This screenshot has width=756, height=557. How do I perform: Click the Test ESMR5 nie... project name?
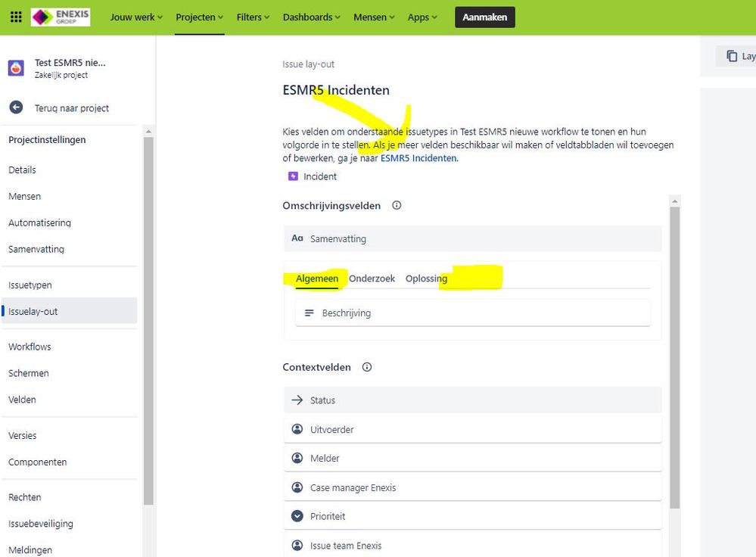pos(70,63)
